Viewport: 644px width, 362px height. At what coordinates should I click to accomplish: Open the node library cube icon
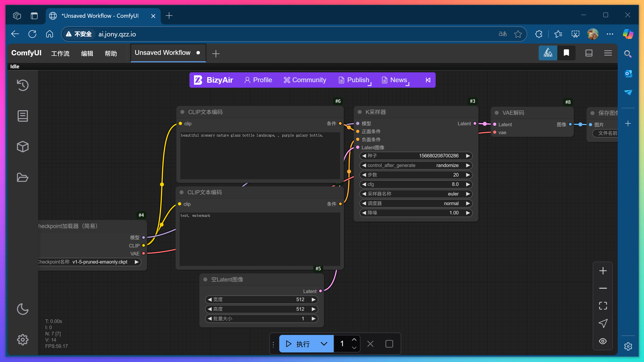coord(23,147)
